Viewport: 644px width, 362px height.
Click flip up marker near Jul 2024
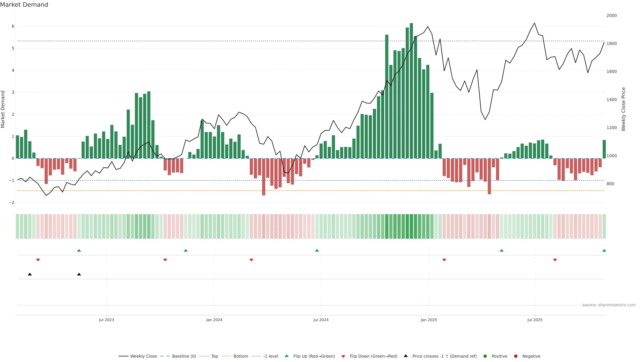pyautogui.click(x=317, y=250)
